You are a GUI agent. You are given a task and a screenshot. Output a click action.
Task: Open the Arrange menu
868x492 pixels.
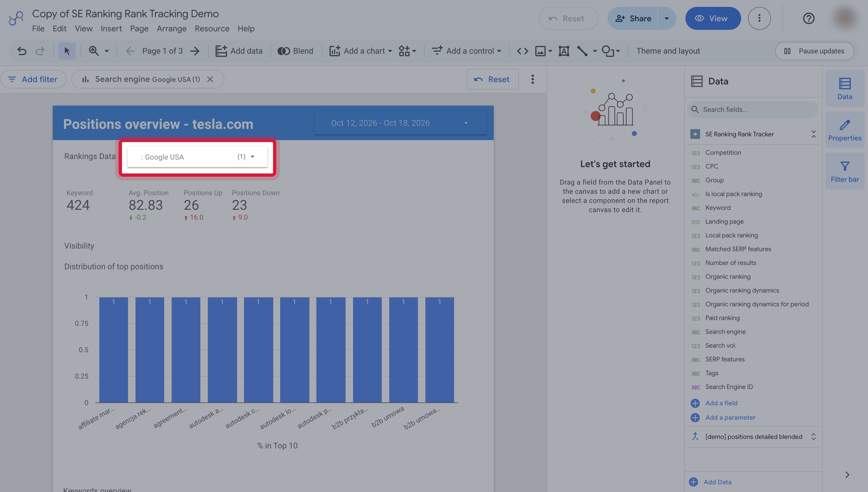click(x=172, y=29)
